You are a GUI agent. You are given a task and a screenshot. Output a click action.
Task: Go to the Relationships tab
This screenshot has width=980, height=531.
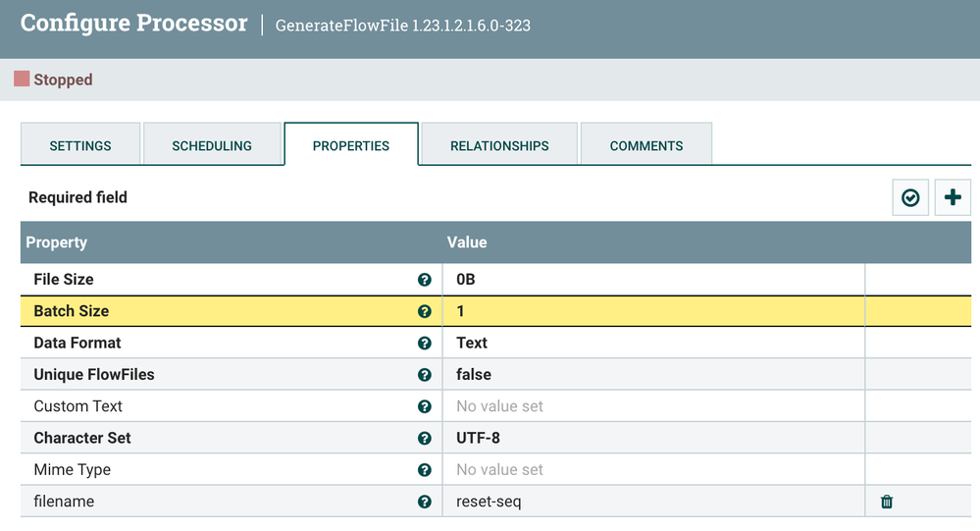tap(499, 145)
